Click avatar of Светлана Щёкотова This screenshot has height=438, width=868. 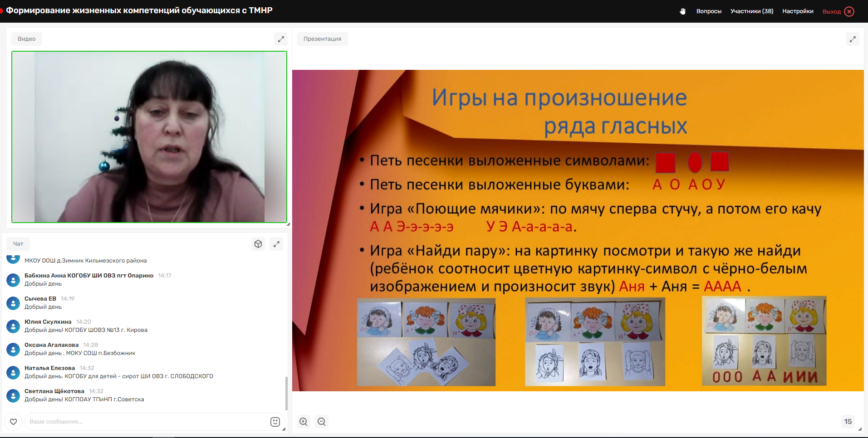coord(13,395)
